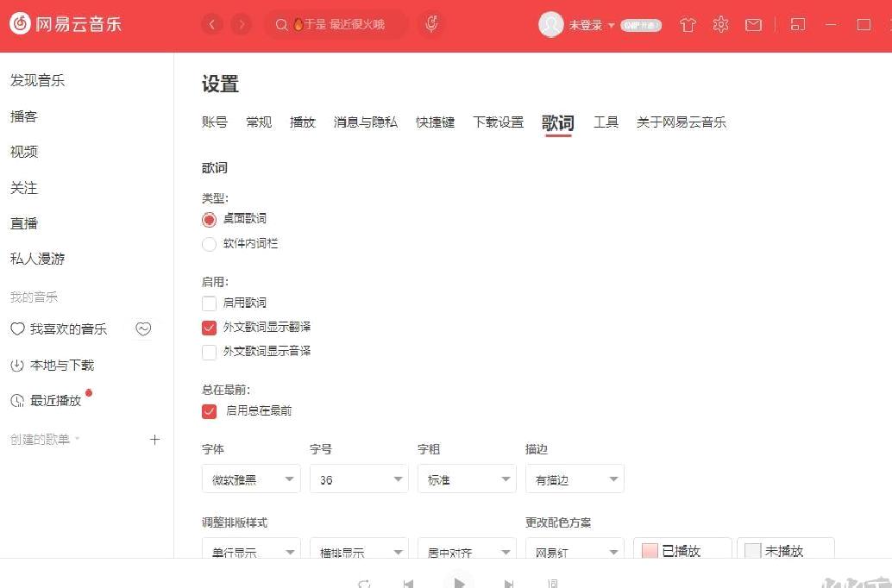Image resolution: width=892 pixels, height=588 pixels.
Task: Open the 描边 dropdown showing 有描边
Action: [x=575, y=479]
